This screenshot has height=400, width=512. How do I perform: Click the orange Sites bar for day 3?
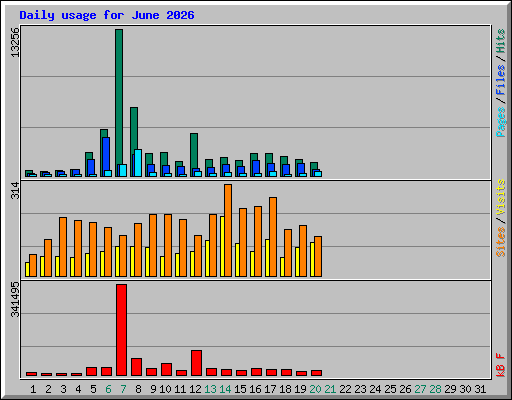63,247
